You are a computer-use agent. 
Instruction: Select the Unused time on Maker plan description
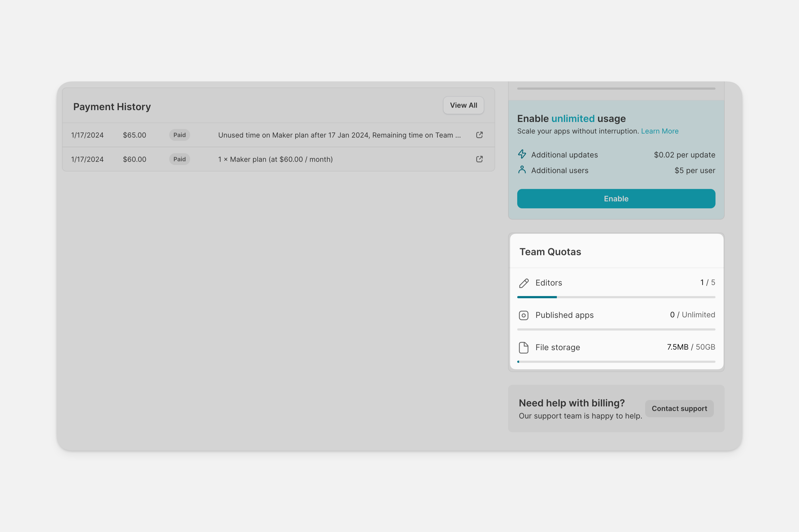pos(339,135)
